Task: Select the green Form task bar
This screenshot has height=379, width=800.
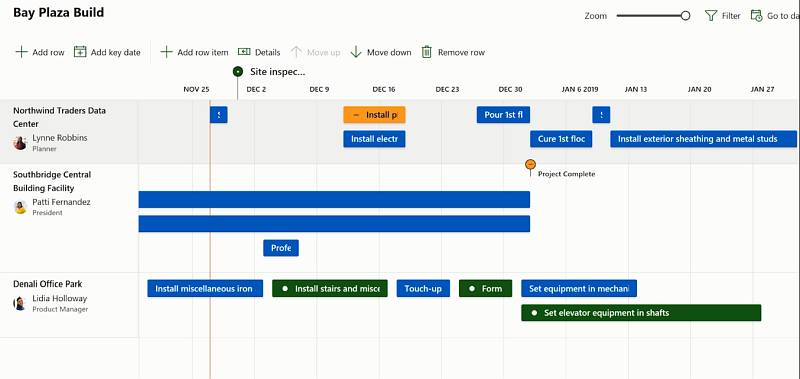Action: tap(485, 288)
